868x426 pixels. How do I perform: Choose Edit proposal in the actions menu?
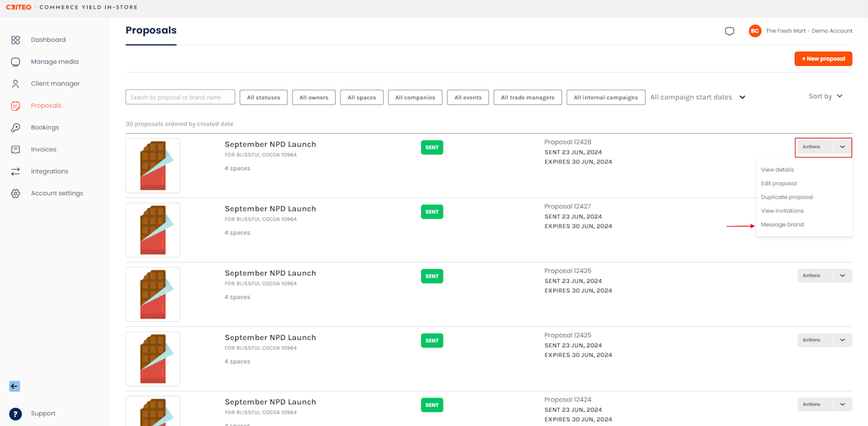click(x=778, y=184)
